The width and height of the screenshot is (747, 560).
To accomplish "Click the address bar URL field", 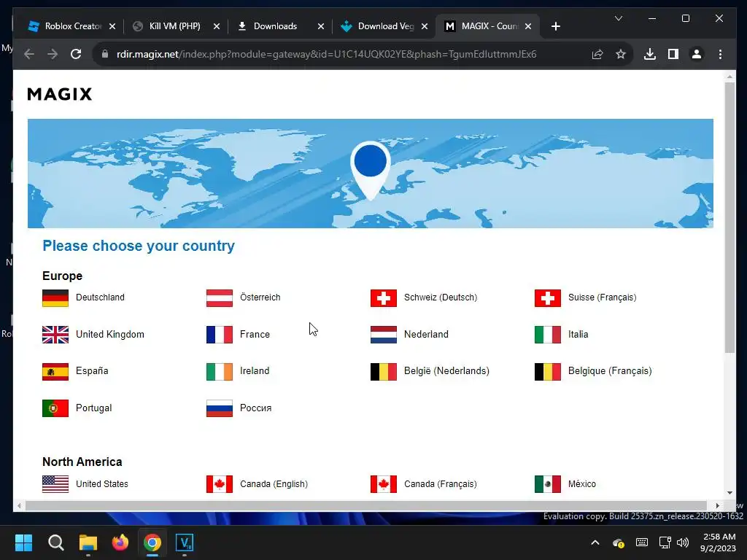I will pyautogui.click(x=326, y=54).
